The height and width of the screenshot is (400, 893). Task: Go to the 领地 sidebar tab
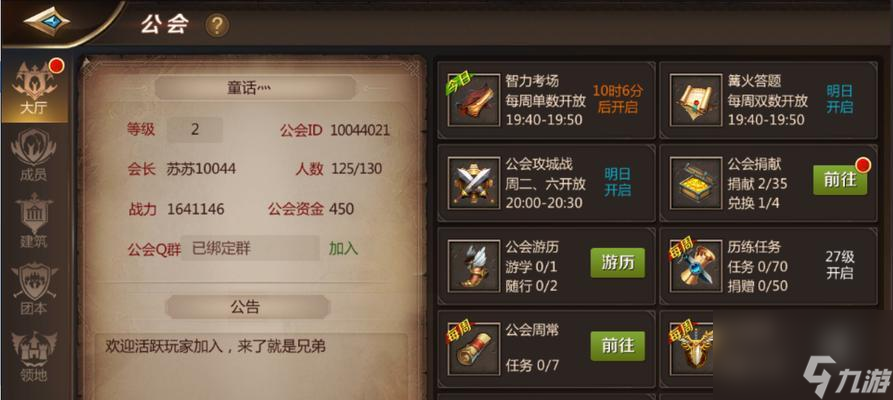pyautogui.click(x=34, y=356)
